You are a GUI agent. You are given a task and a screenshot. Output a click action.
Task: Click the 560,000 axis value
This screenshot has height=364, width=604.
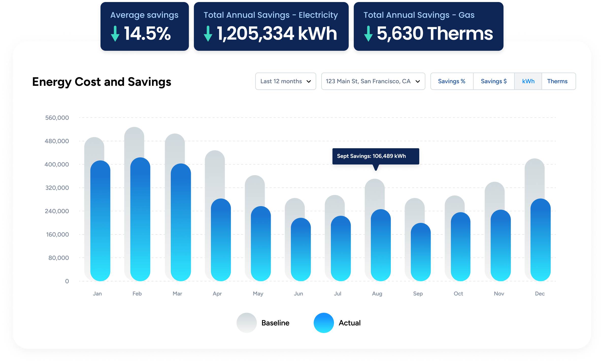click(57, 118)
